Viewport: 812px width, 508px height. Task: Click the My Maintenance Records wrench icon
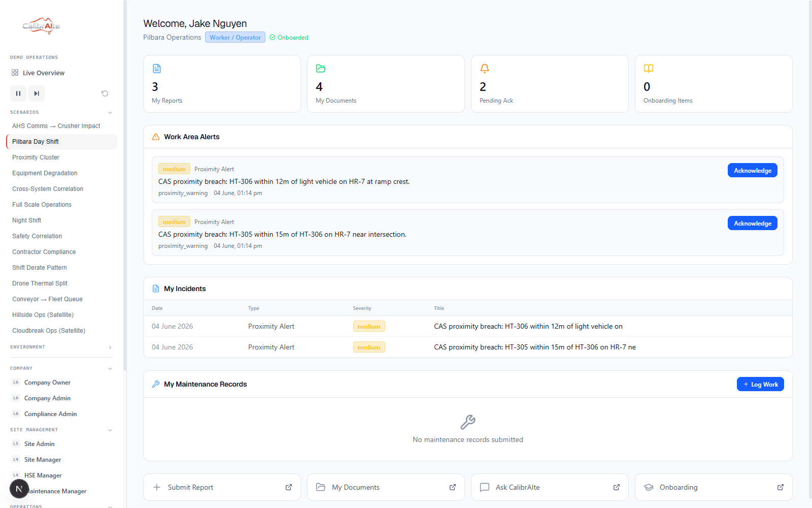(156, 384)
